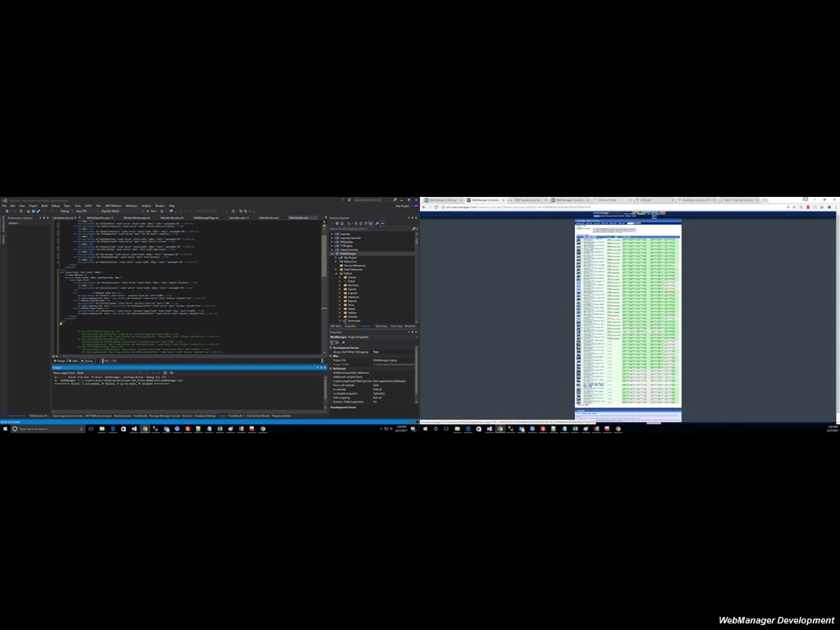
Task: Open Visual Studio from the Windows taskbar
Action: point(133,428)
